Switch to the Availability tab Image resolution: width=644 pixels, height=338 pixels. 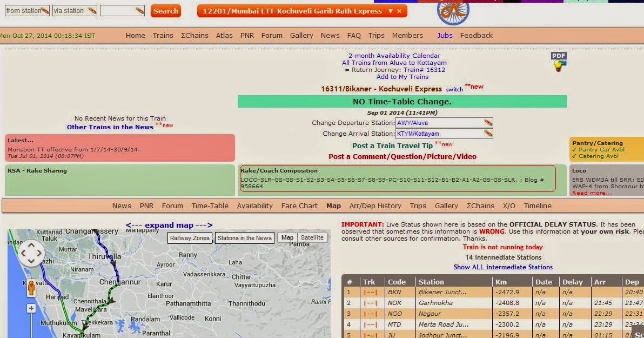(x=254, y=206)
